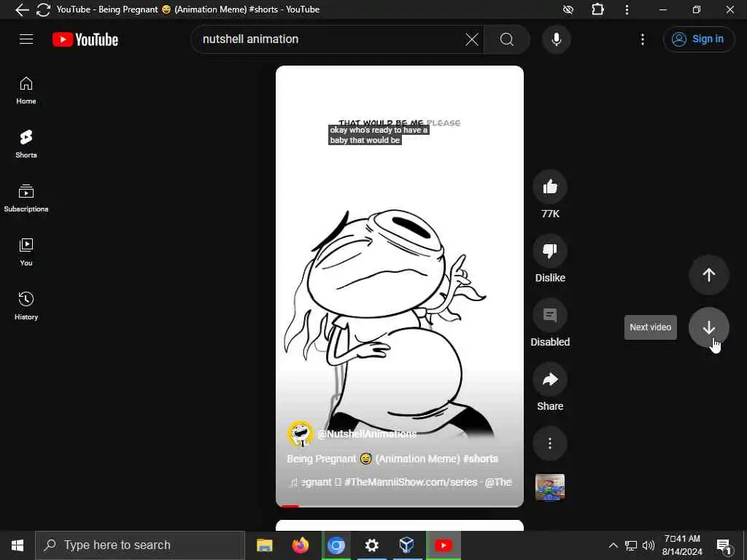This screenshot has width=747, height=560.
Task: Click the Being Pregnant short title
Action: coord(392,459)
